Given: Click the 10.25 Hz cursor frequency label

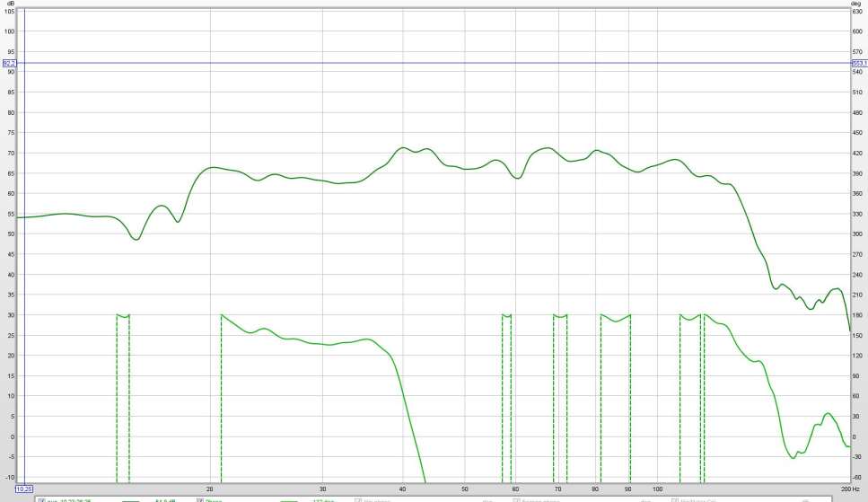Looking at the screenshot, I should (x=24, y=489).
